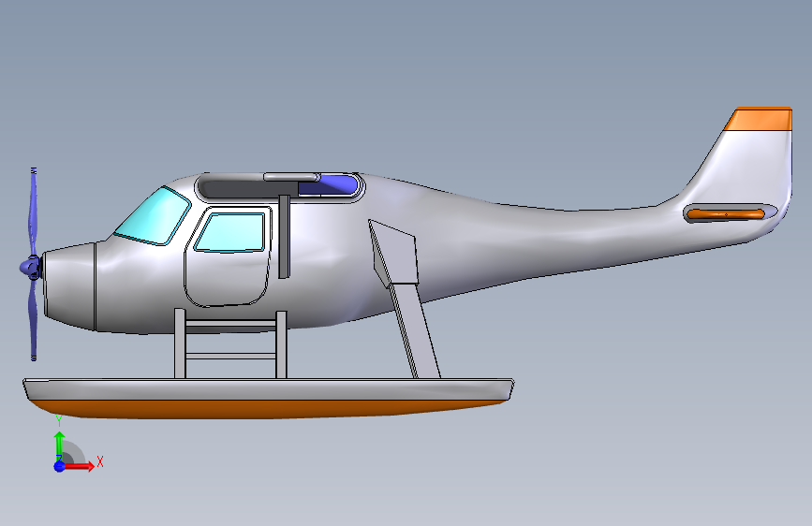Select the orange horizontal stabilizer on tail
Screen dimensions: 812x526
point(726,213)
